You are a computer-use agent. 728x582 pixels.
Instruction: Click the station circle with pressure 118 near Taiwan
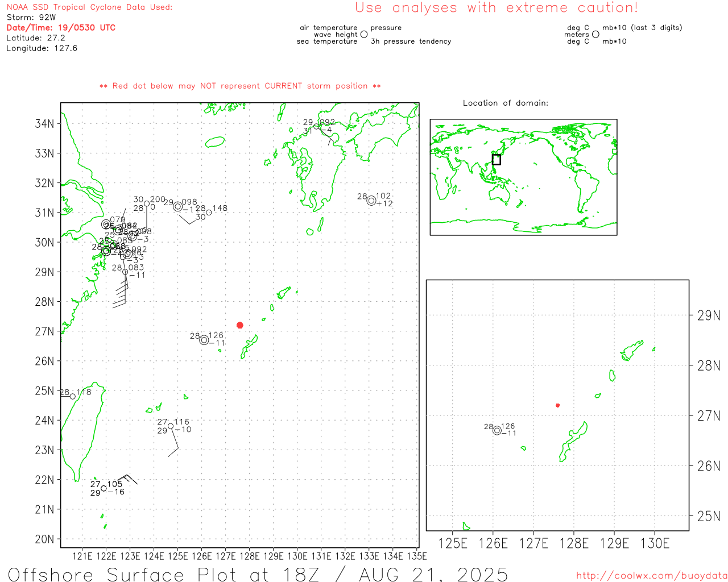pos(73,397)
